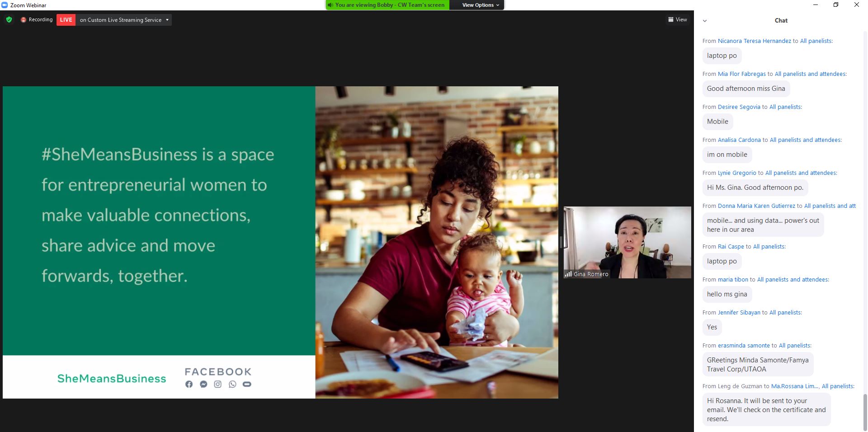The height and width of the screenshot is (432, 868).
Task: Click the WhatsApp icon on the slide
Action: click(x=232, y=384)
